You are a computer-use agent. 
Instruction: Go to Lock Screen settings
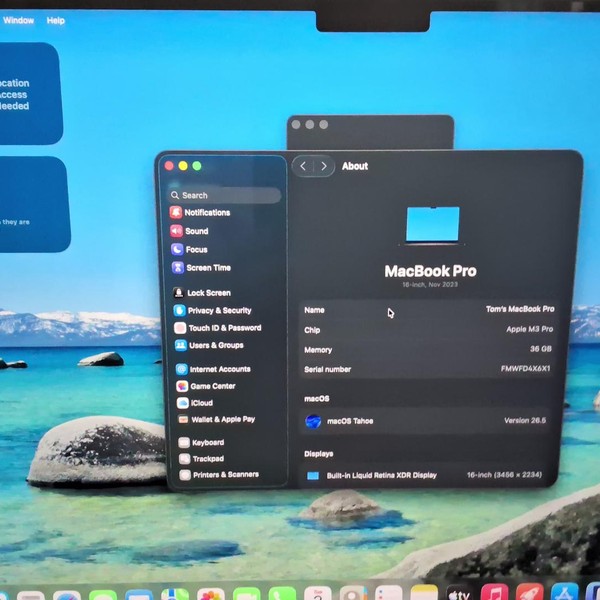click(x=202, y=293)
